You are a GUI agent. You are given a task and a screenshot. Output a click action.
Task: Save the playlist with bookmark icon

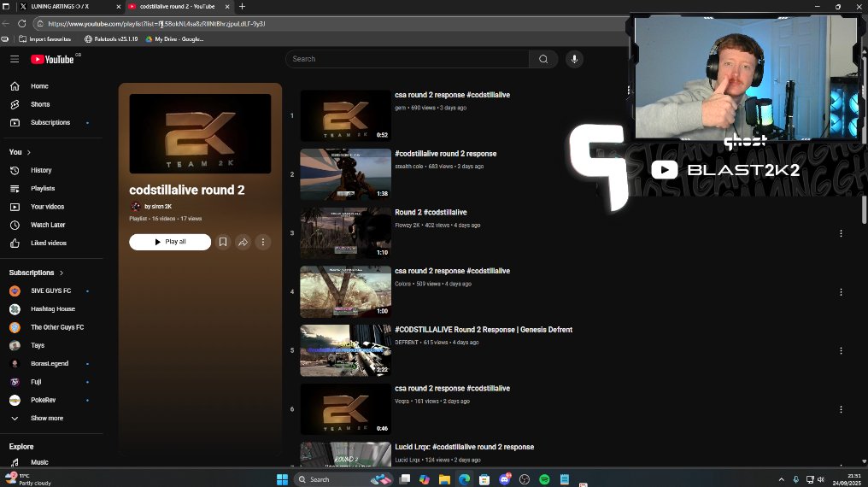223,242
